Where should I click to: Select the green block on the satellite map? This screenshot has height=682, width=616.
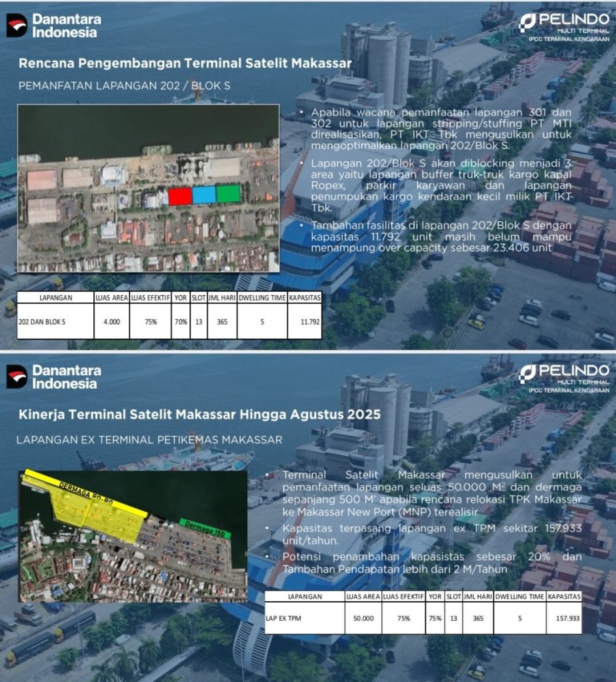228,194
